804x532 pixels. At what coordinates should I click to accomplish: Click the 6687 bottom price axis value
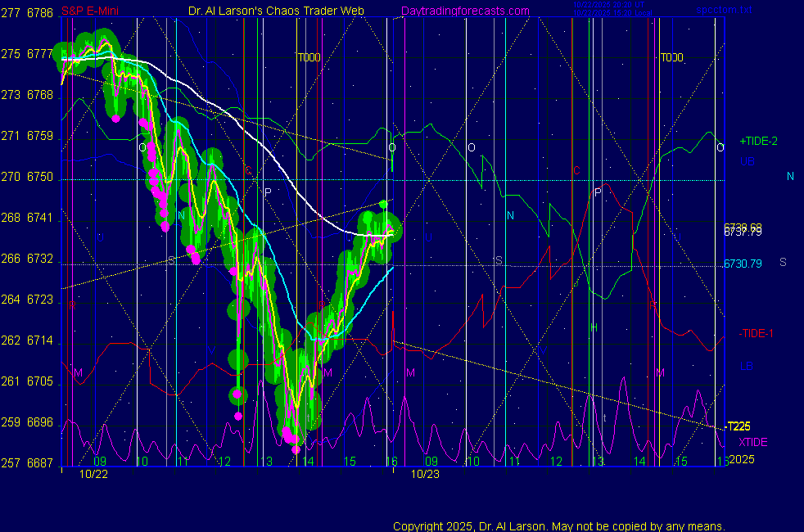coord(40,463)
